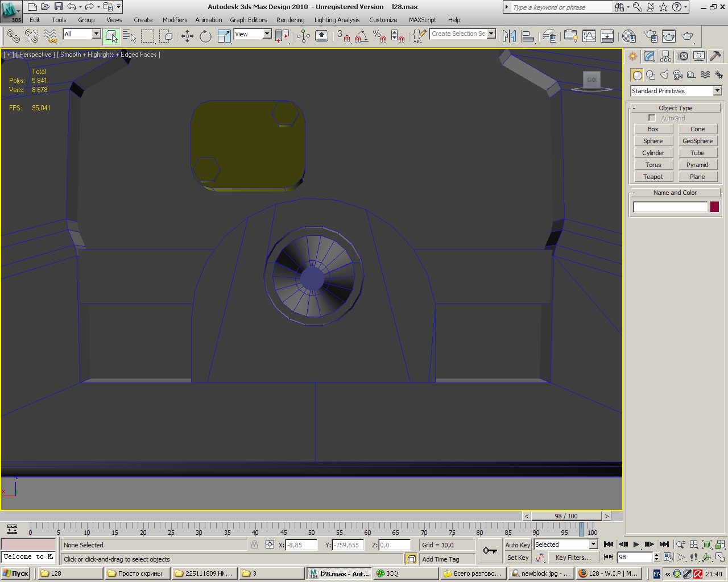Open the Edit menu

tap(35, 20)
